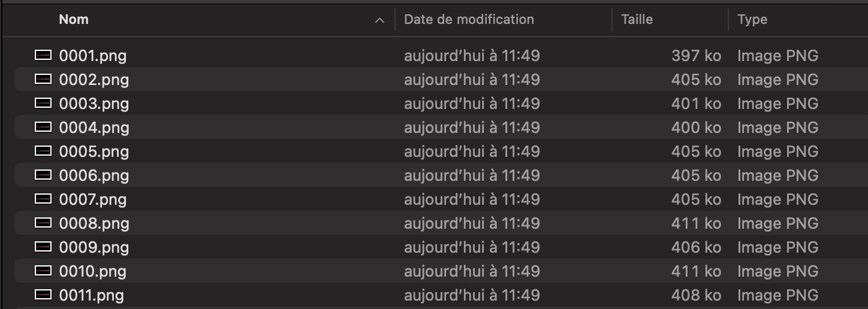The image size is (868, 309).
Task: Sort files by Type column header
Action: (x=752, y=20)
